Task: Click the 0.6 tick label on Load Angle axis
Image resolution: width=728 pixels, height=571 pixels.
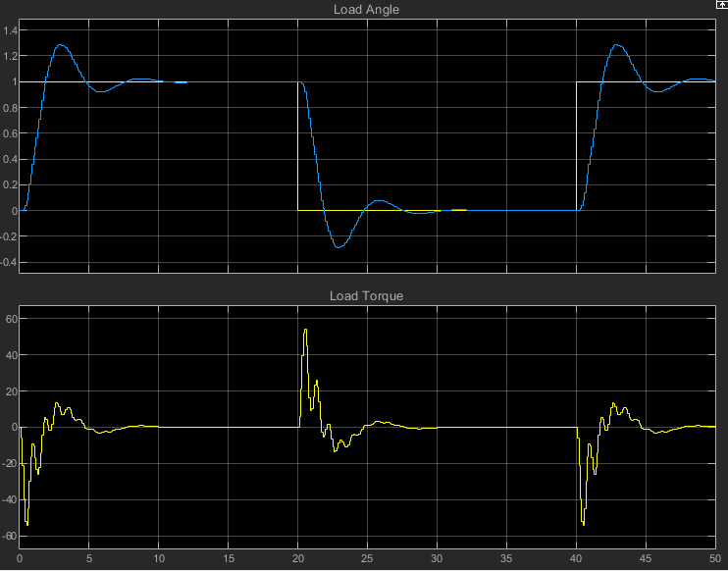Action: point(10,133)
